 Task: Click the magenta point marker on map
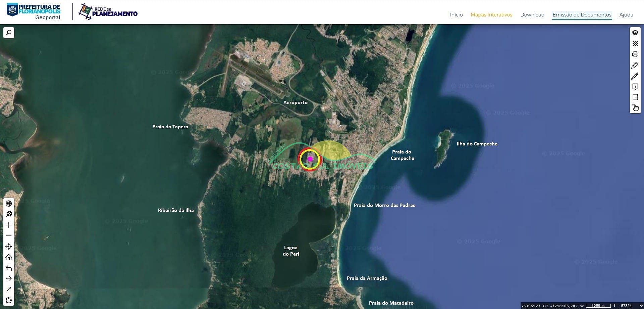(310, 159)
